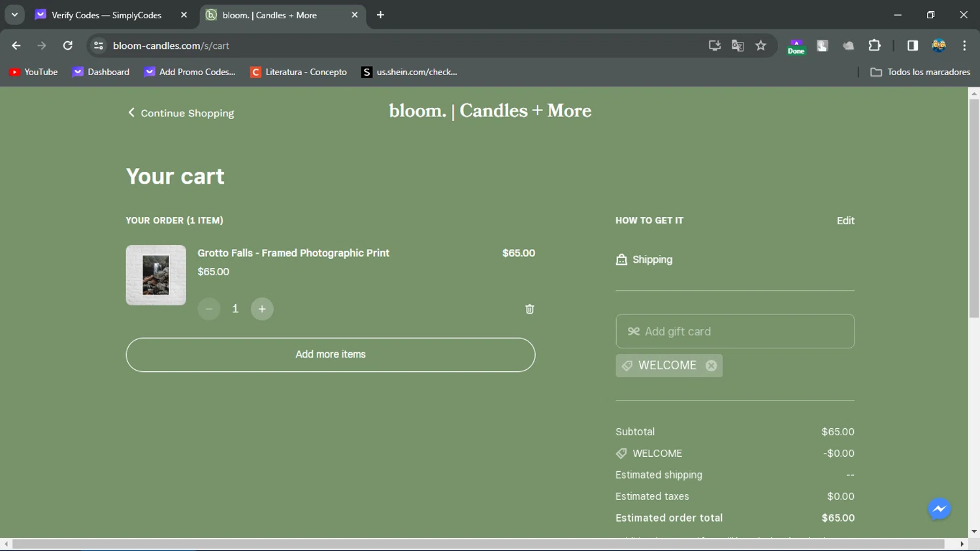The image size is (980, 551).
Task: Click the WELCOME discount line in summary
Action: (735, 454)
